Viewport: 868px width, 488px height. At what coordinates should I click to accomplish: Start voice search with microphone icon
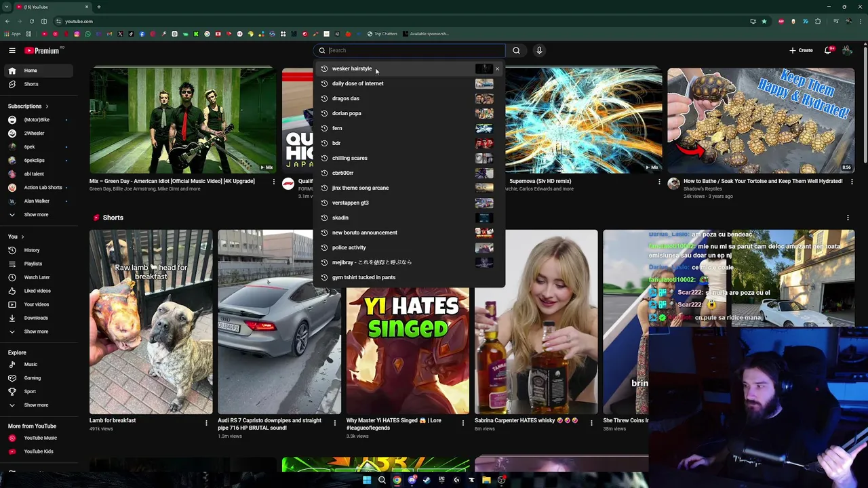(539, 50)
